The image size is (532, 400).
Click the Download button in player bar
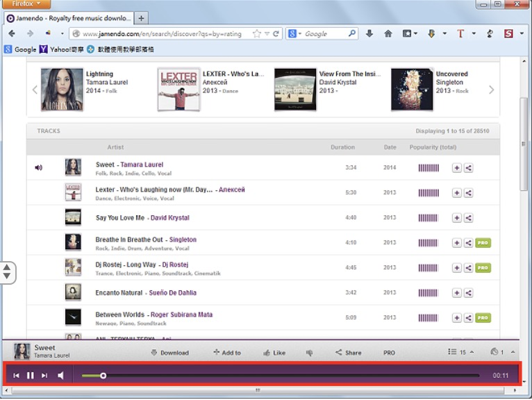[x=169, y=353]
